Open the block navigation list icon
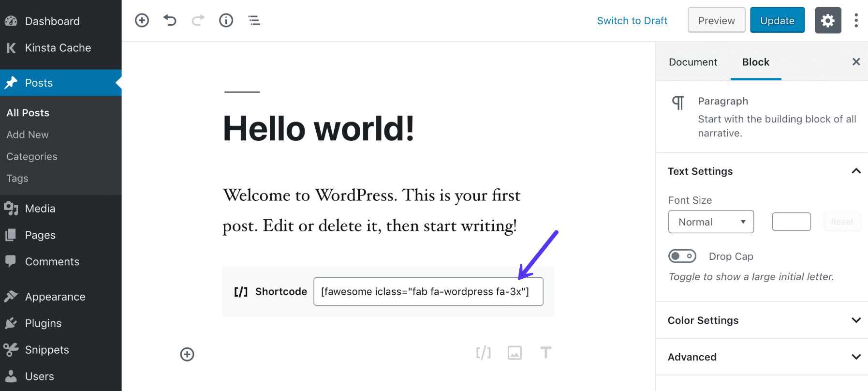The image size is (868, 391). [x=254, y=20]
